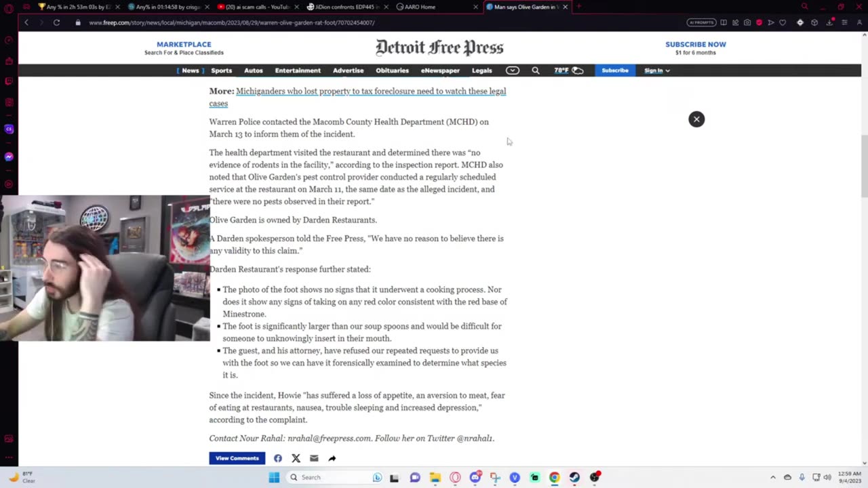Open the Obituaries section
This screenshot has width=868, height=488.
click(392, 70)
